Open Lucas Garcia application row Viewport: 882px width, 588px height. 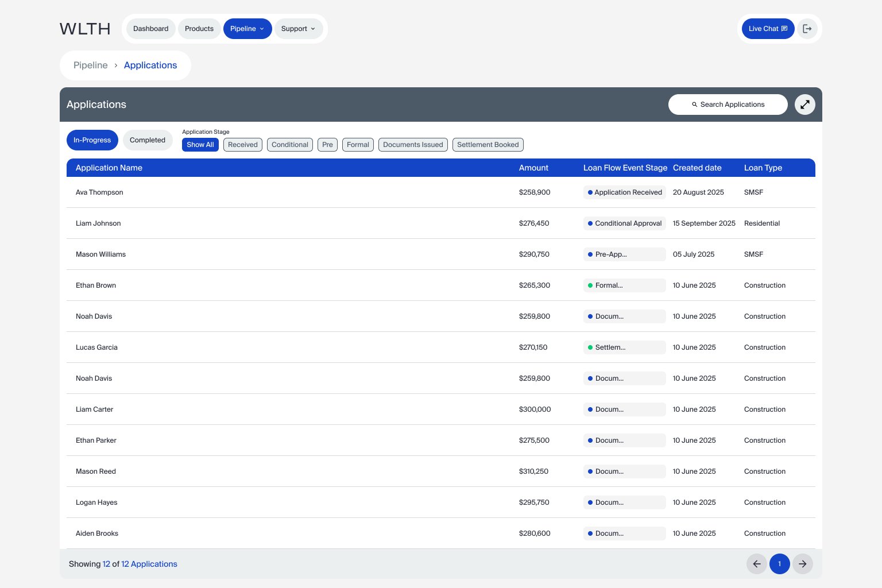[x=441, y=347]
